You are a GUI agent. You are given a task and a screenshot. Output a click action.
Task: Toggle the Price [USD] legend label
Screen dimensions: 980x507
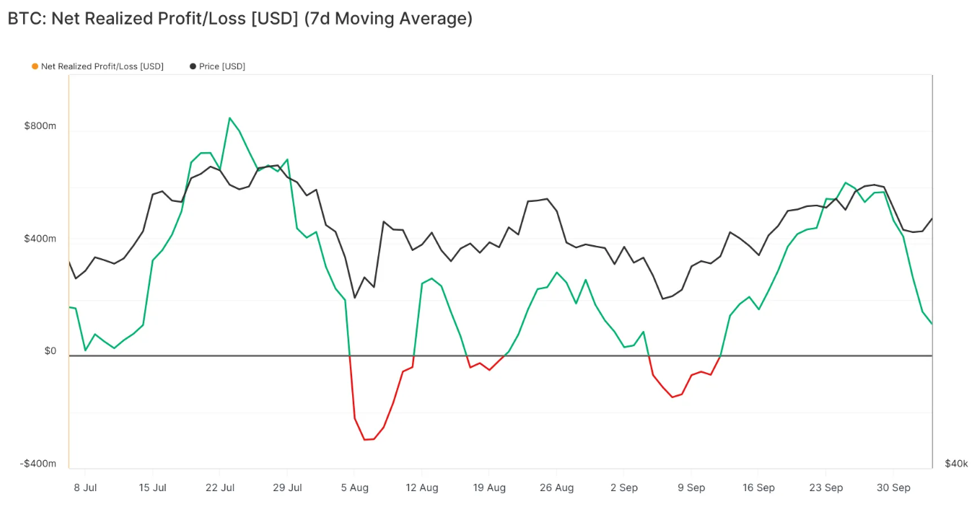pos(222,66)
